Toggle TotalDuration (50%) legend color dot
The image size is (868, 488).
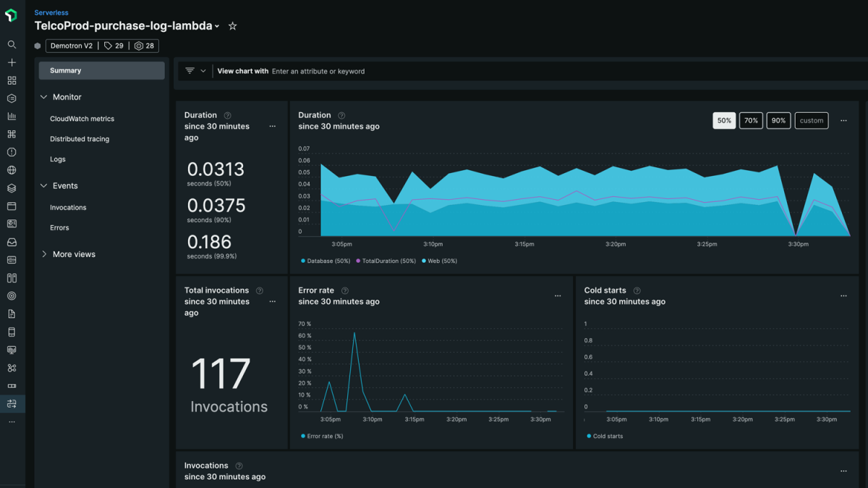(359, 261)
